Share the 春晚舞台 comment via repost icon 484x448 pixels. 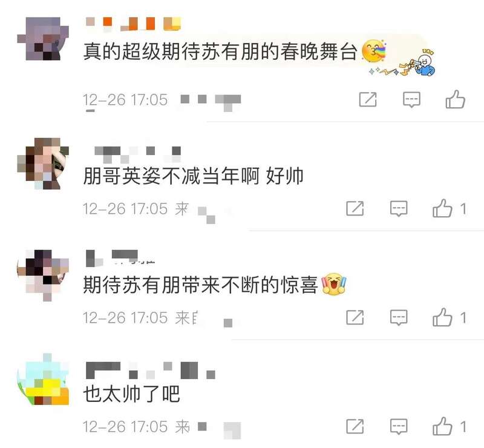(368, 99)
